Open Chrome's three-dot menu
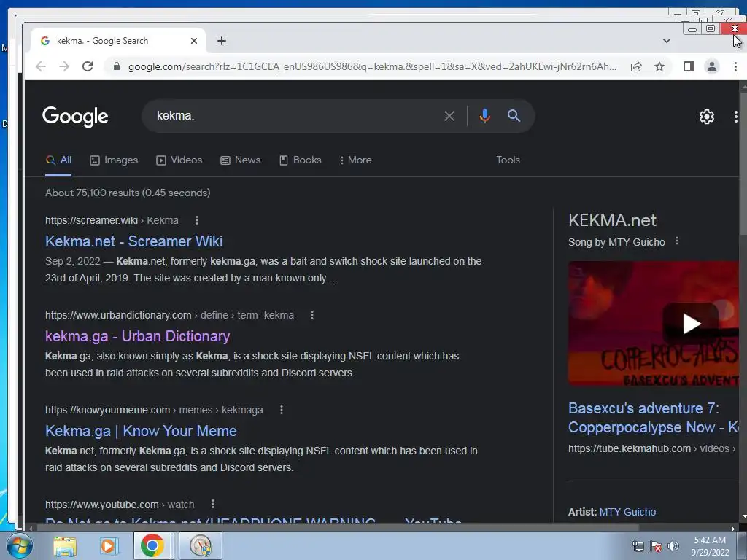This screenshot has width=747, height=560. click(735, 66)
